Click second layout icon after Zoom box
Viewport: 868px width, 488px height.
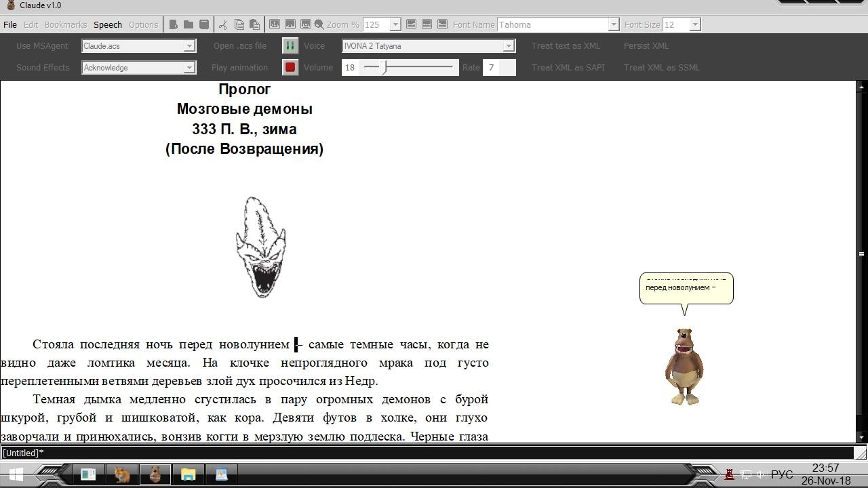(427, 24)
